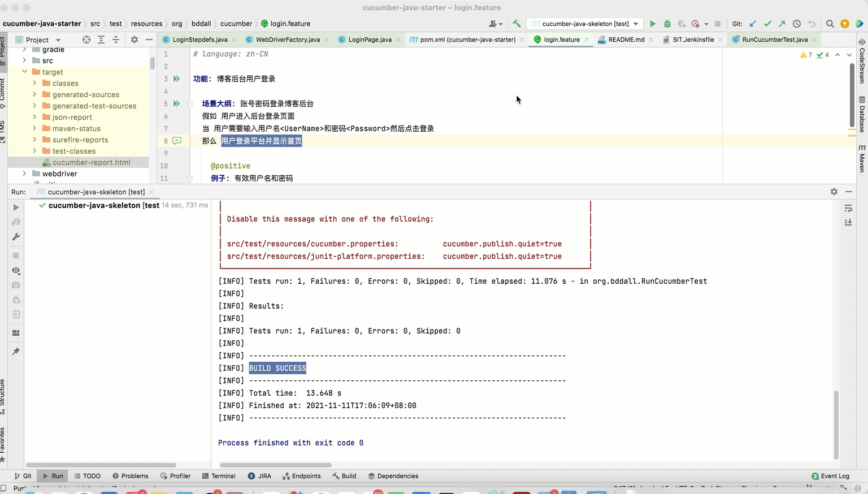
Task: Expand the classes folder
Action: (34, 83)
